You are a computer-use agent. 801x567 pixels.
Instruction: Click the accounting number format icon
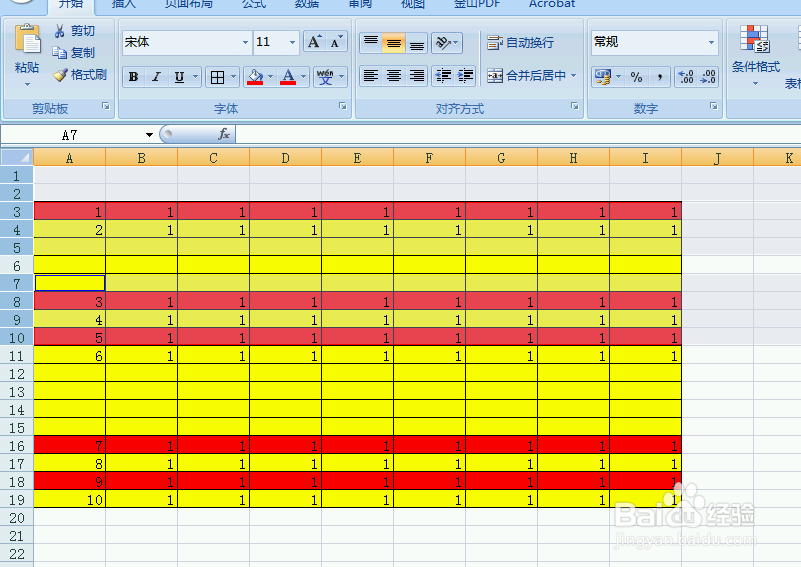tap(603, 77)
